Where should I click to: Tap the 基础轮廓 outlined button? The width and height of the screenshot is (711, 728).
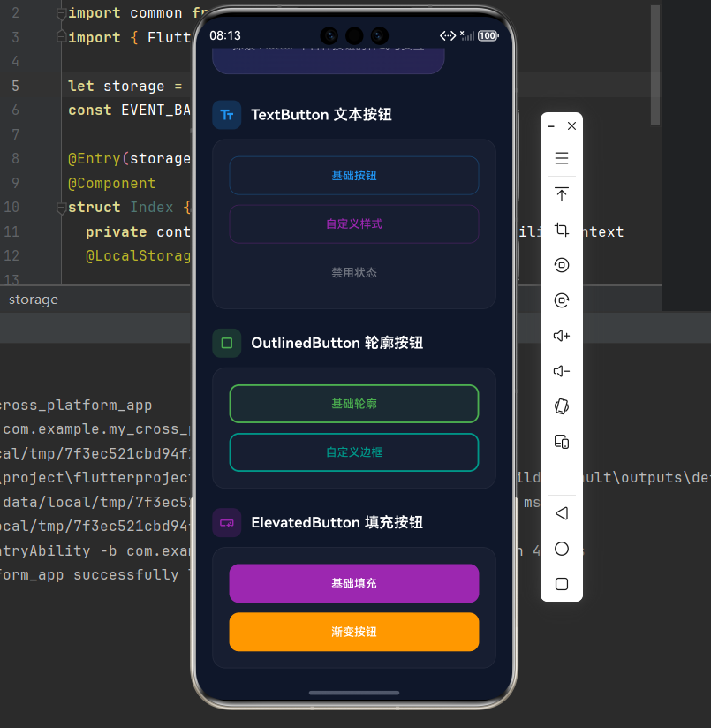(354, 404)
